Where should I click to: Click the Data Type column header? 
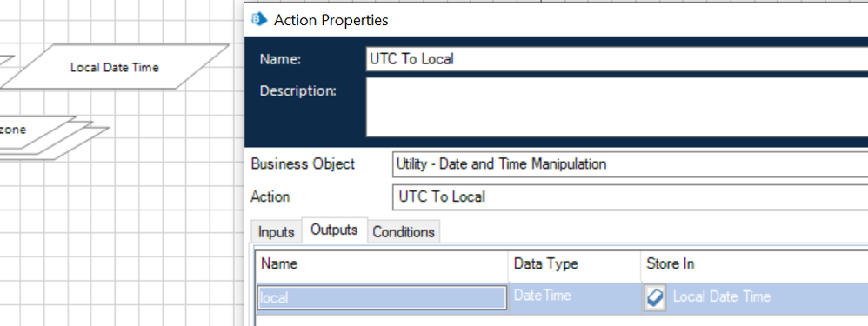click(x=575, y=264)
